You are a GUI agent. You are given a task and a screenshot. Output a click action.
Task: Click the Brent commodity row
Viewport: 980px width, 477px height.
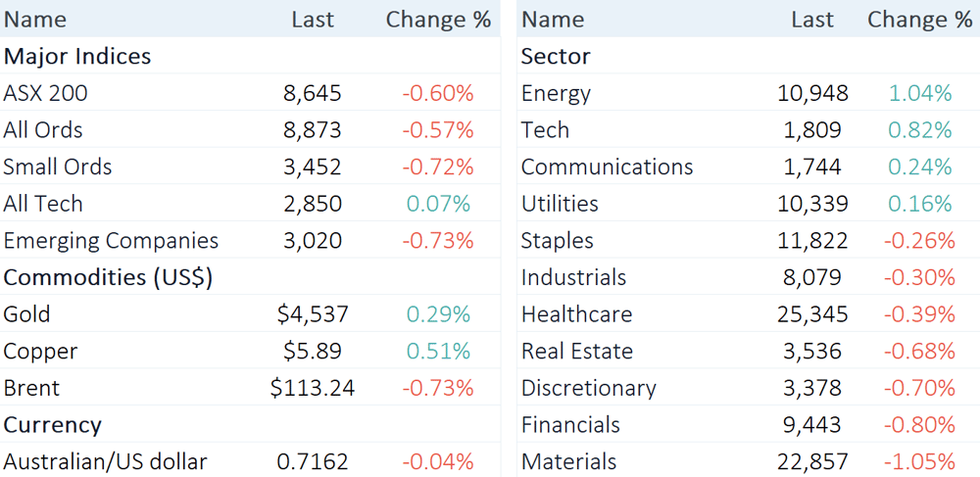(250, 388)
